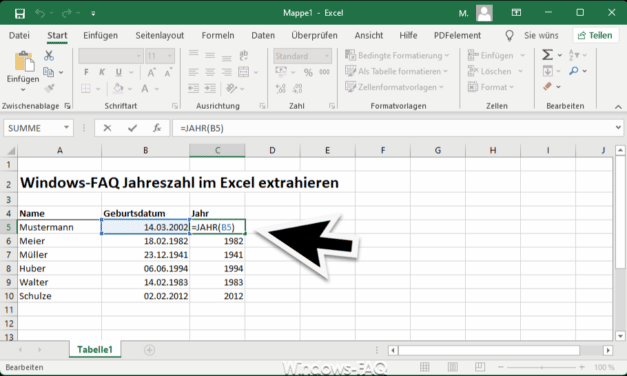Screen dimensions: 627x376
Task: Toggle center text alignment icon
Action: pos(210,72)
